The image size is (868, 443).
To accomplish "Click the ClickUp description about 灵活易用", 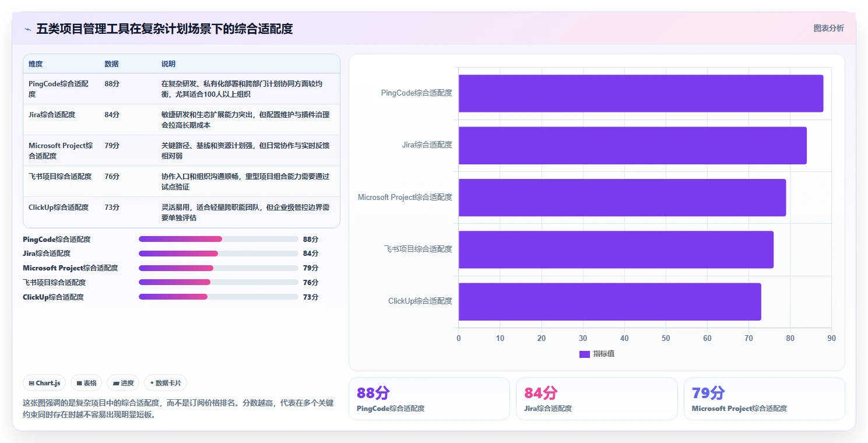I will [245, 212].
